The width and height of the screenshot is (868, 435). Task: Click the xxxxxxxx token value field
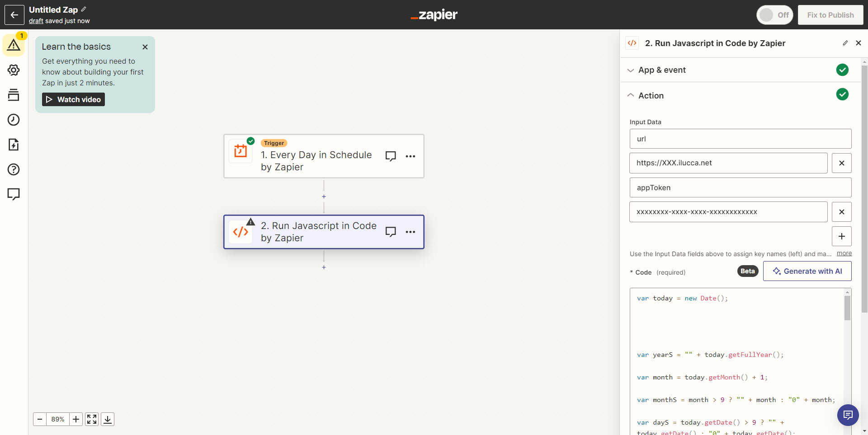point(728,212)
